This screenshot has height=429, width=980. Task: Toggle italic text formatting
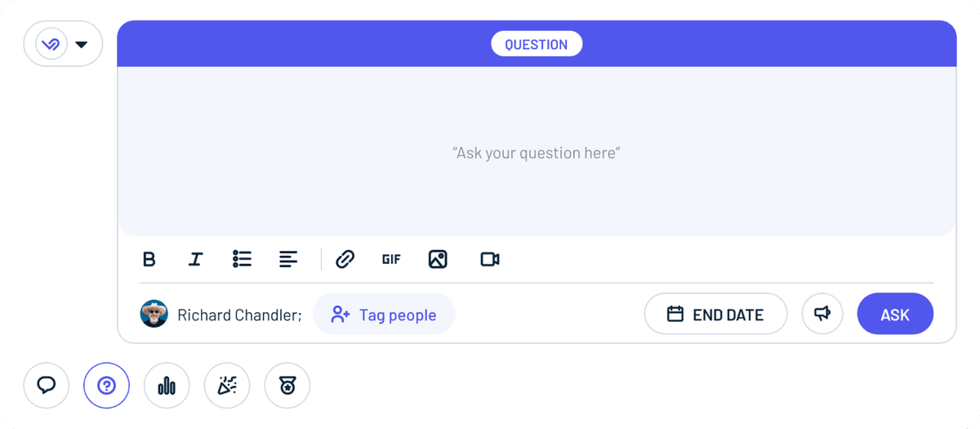pos(195,259)
